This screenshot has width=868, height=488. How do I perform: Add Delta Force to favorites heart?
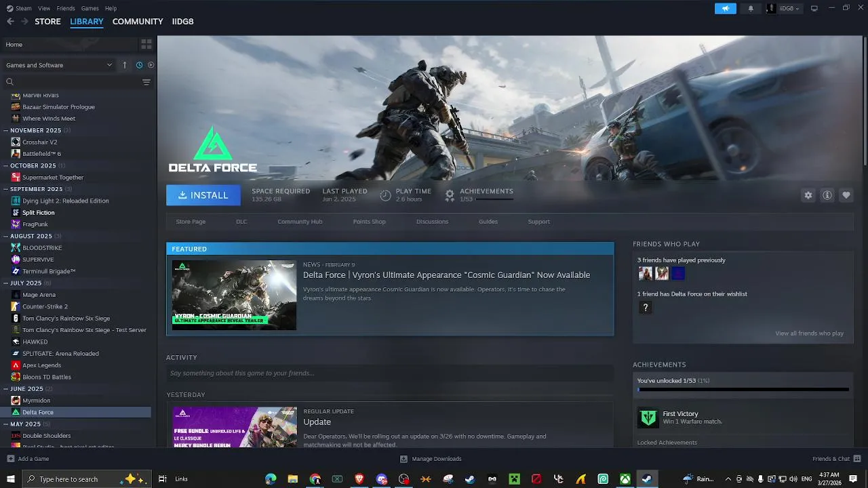point(846,195)
